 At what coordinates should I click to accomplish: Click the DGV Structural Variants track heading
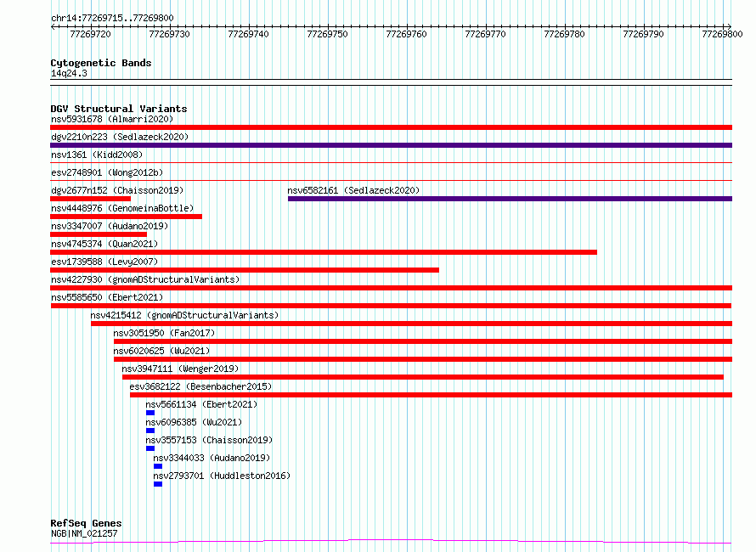point(119,109)
